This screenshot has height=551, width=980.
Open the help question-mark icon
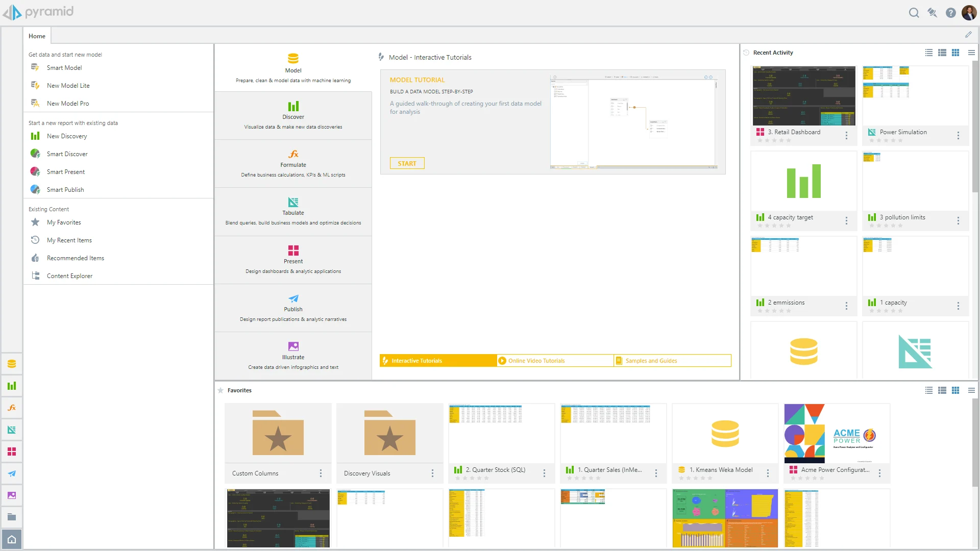click(x=950, y=12)
